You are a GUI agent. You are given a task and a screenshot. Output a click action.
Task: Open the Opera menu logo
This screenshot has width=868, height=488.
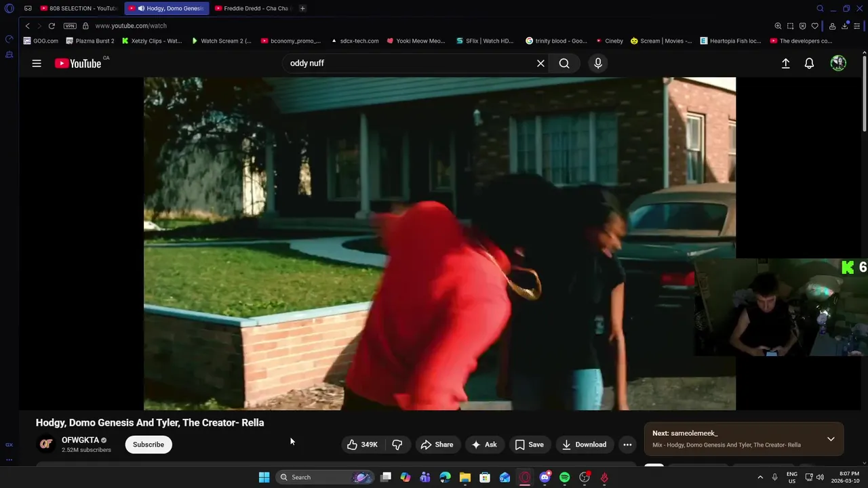[9, 9]
